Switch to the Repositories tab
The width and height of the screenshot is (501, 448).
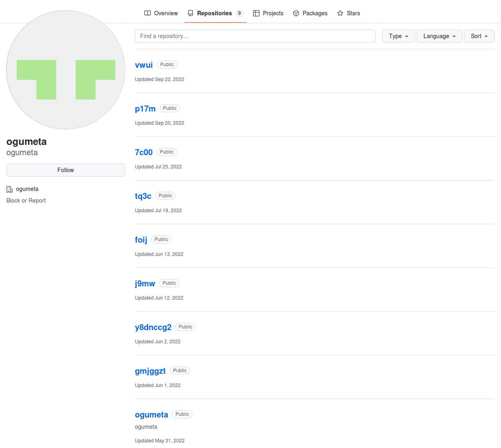[x=215, y=13]
